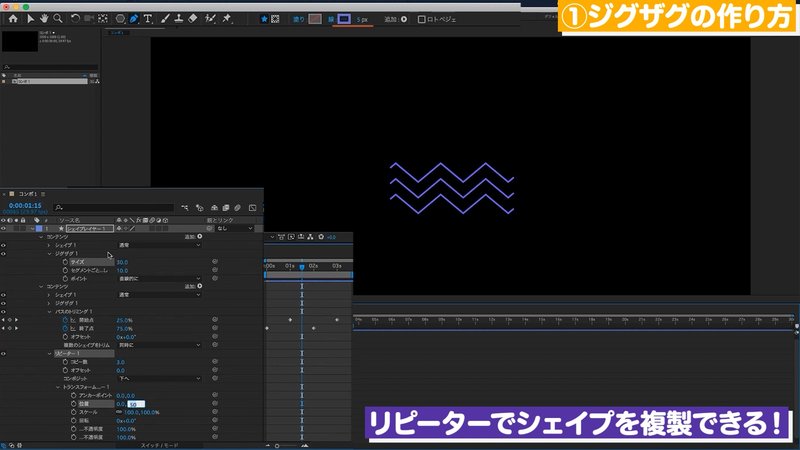Image resolution: width=800 pixels, height=450 pixels.
Task: Click the 塗り fill options label
Action: 298,19
